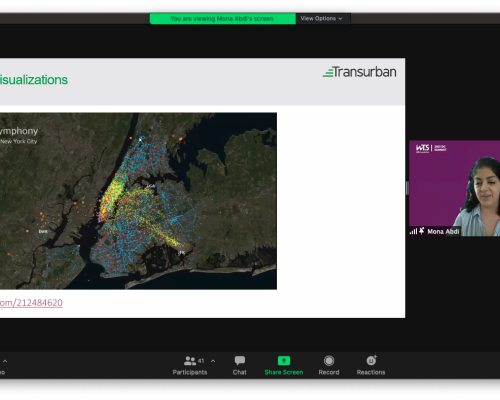Click the 'New York City' map subtitle
This screenshot has height=400, width=500.
[x=19, y=141]
